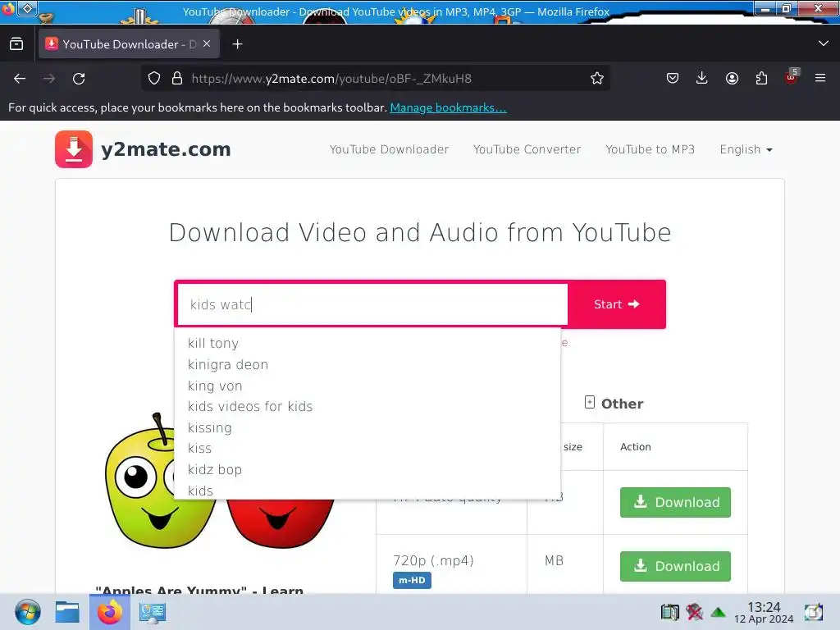Click the muted network tray icon
Image resolution: width=840 pixels, height=630 pixels.
point(694,612)
